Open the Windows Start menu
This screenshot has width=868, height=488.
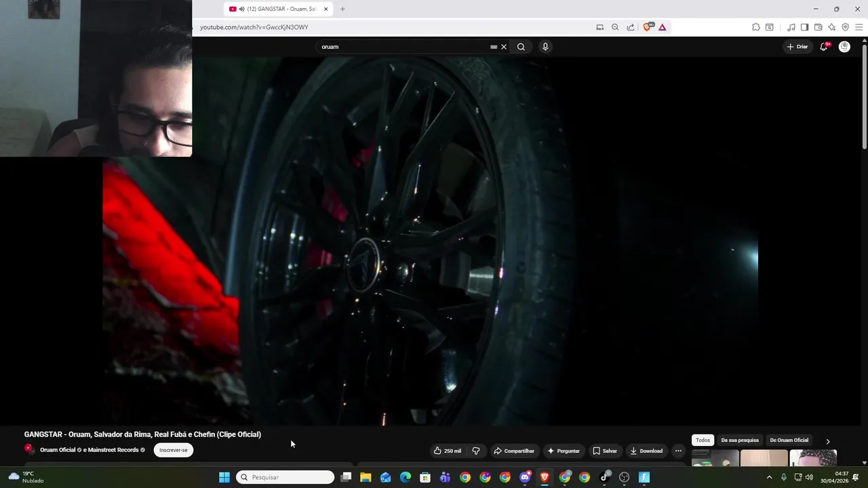click(224, 477)
